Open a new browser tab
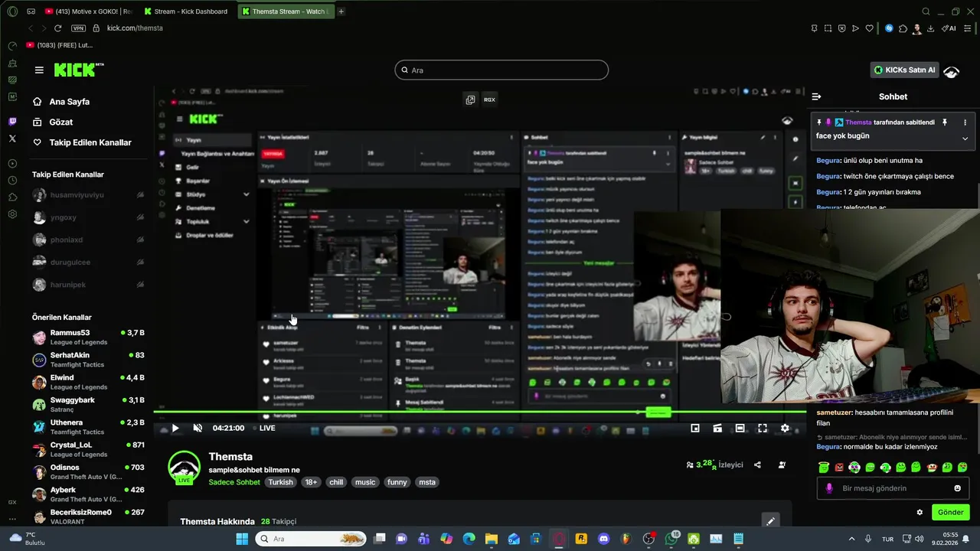This screenshot has height=551, width=980. [341, 11]
